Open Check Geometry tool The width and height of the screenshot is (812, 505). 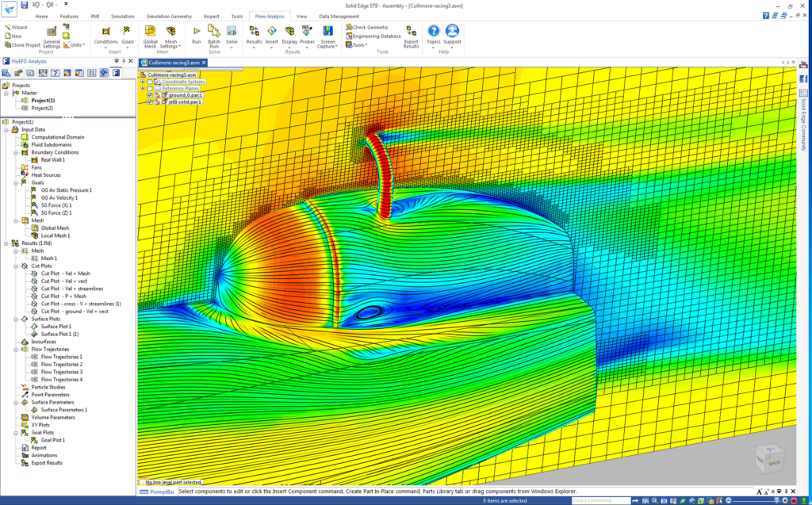368,27
